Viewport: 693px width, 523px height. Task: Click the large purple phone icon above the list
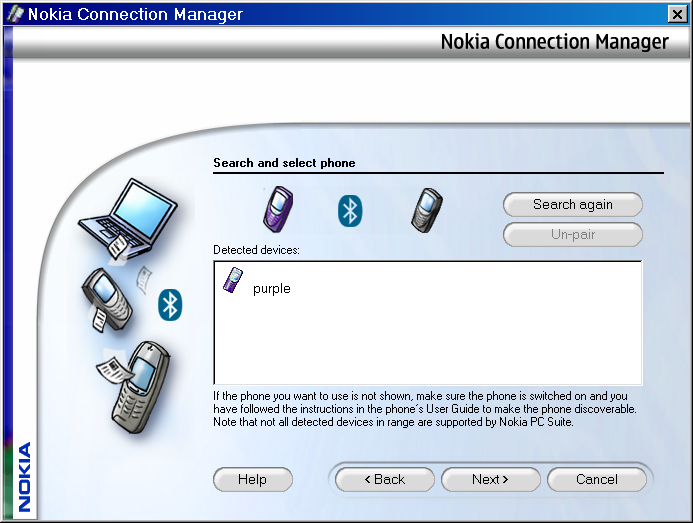tap(278, 210)
